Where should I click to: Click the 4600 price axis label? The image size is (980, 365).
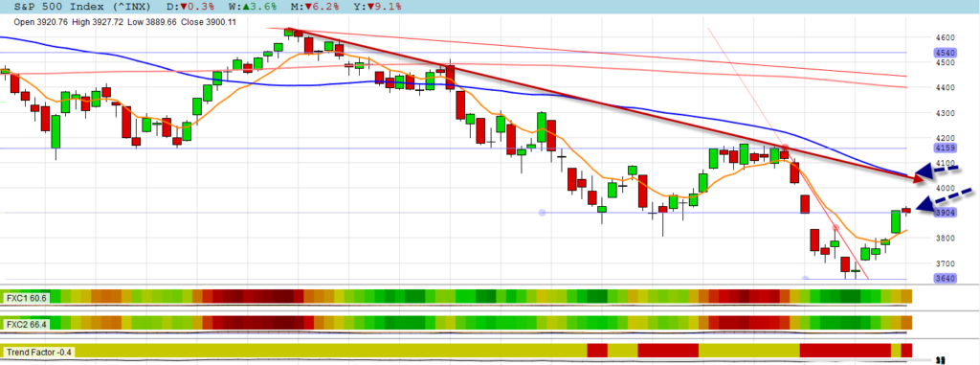(x=945, y=37)
